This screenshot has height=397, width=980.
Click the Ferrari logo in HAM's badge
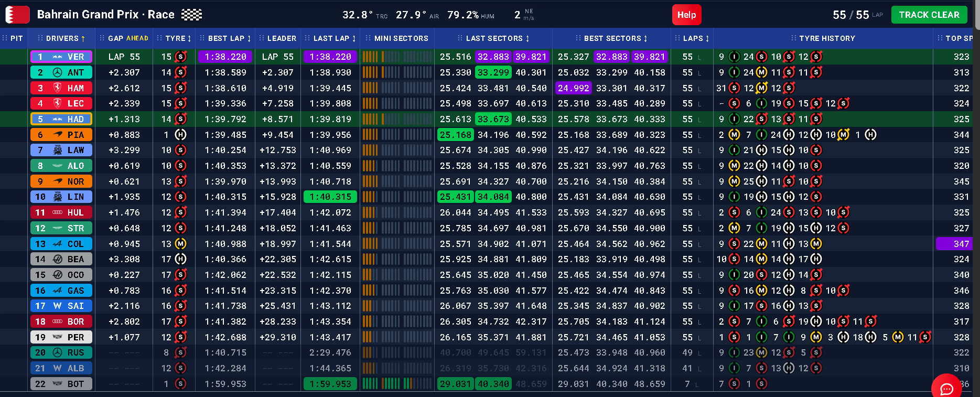point(58,88)
